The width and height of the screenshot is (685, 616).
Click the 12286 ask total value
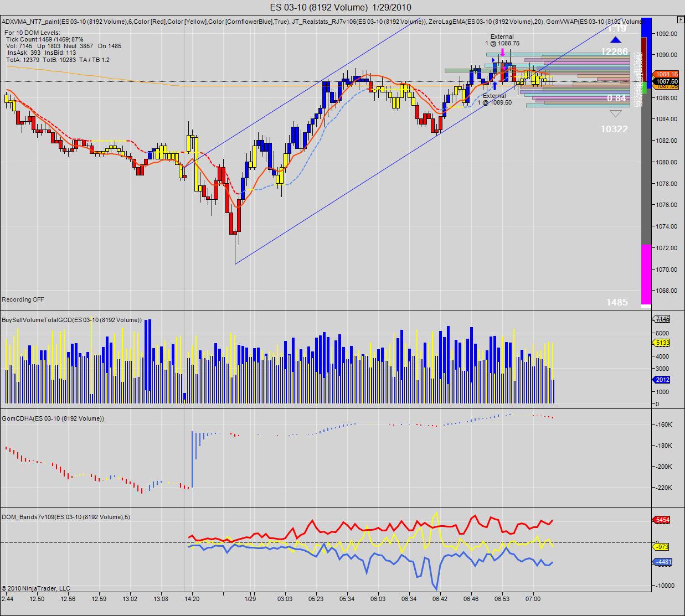point(615,51)
